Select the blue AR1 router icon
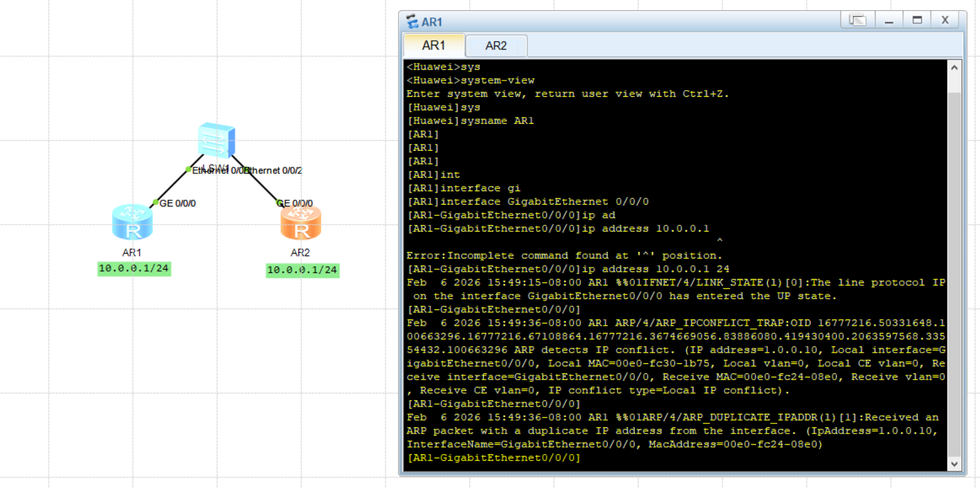Viewport: 980px width, 488px height. pyautogui.click(x=132, y=222)
